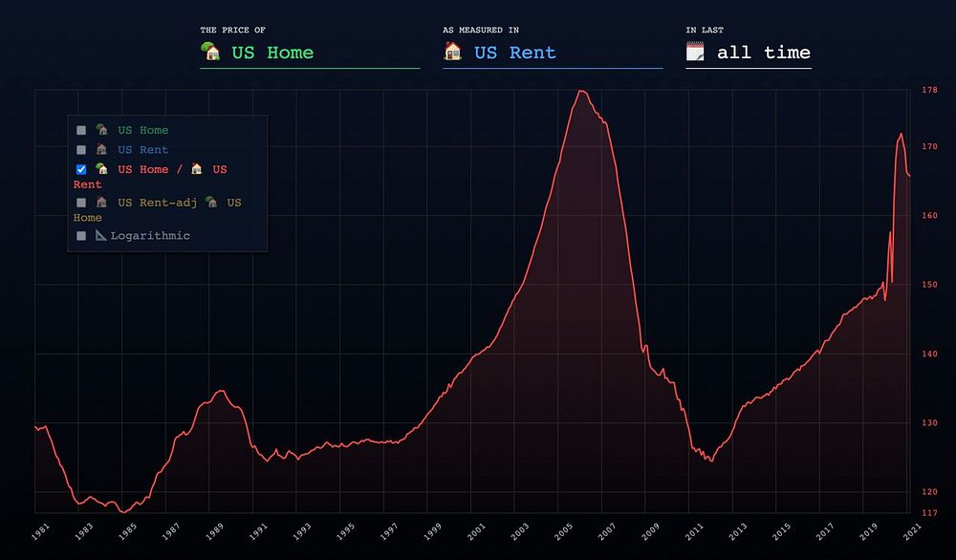Click the 2005 x-axis label

click(563, 532)
